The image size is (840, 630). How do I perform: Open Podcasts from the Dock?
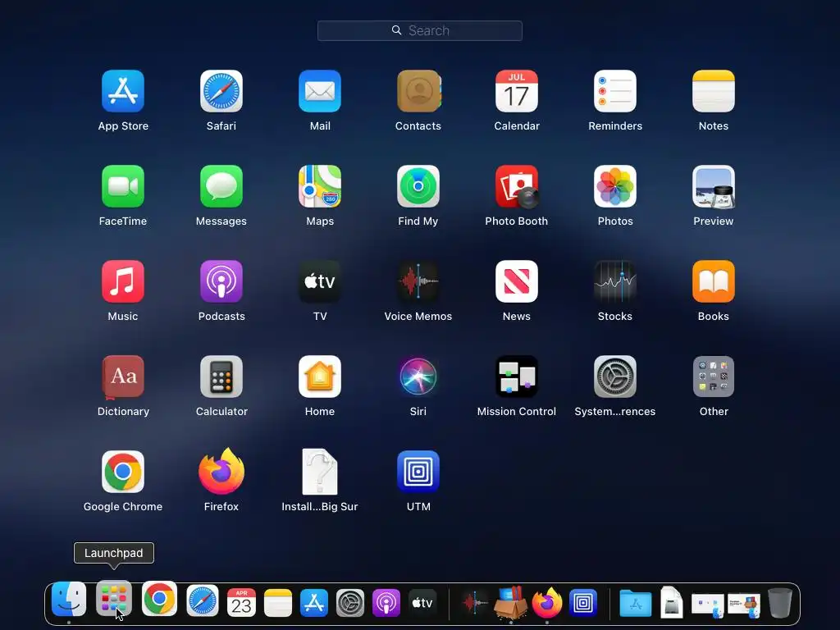(x=386, y=603)
